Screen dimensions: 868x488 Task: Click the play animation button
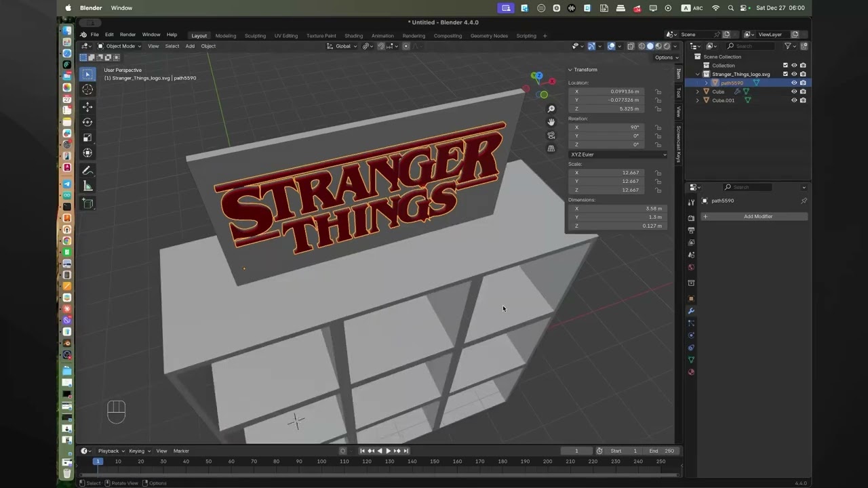tap(388, 451)
